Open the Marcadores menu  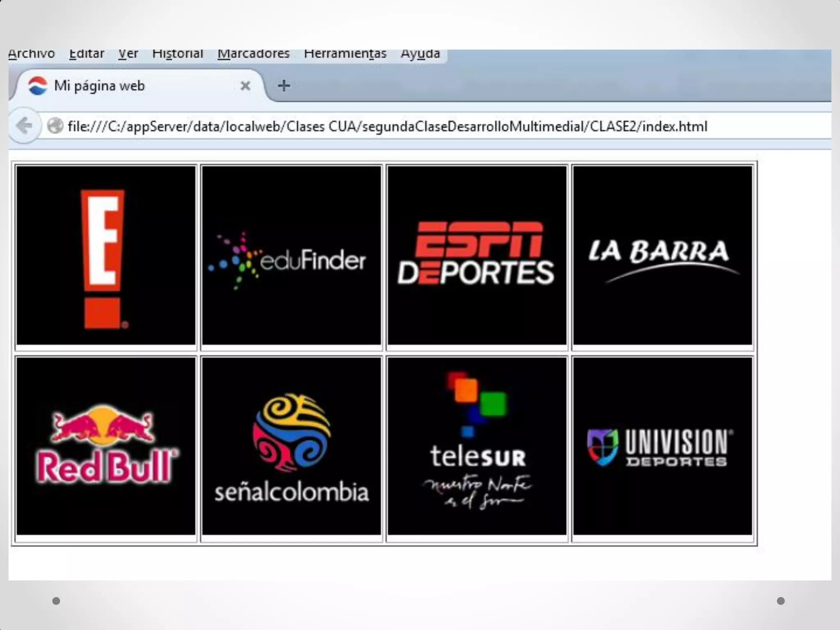(x=253, y=54)
